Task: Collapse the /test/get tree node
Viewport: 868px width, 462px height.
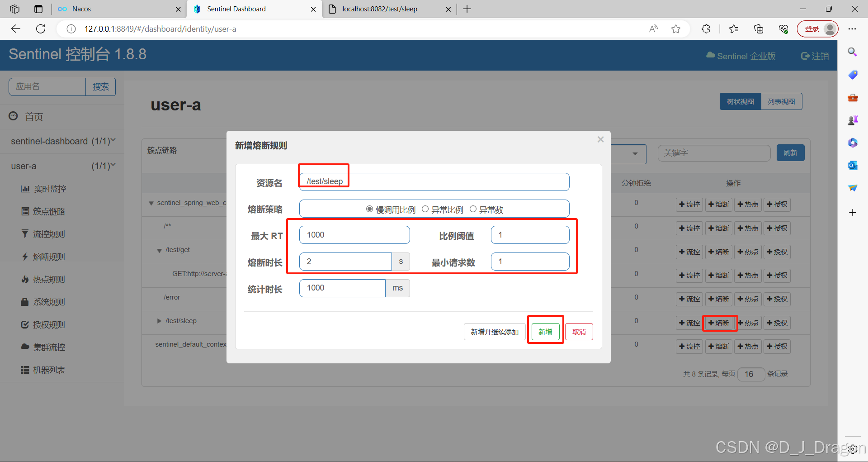Action: coord(159,250)
